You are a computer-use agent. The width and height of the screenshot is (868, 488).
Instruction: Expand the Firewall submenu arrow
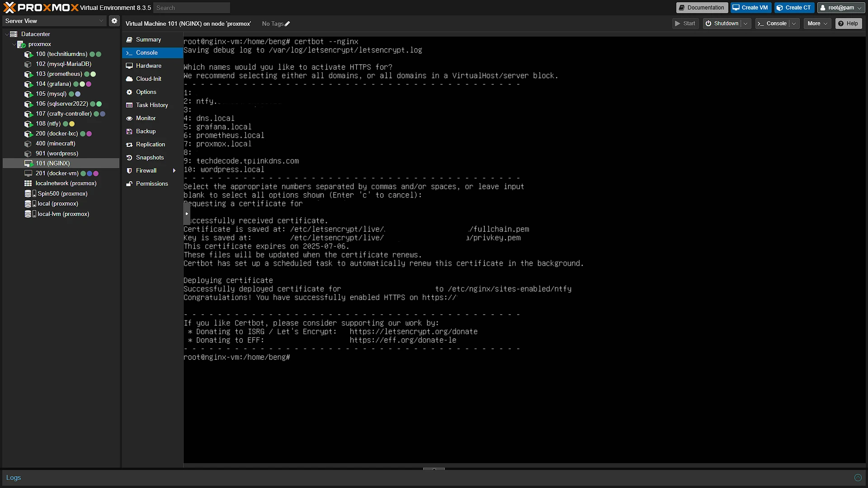tap(174, 171)
